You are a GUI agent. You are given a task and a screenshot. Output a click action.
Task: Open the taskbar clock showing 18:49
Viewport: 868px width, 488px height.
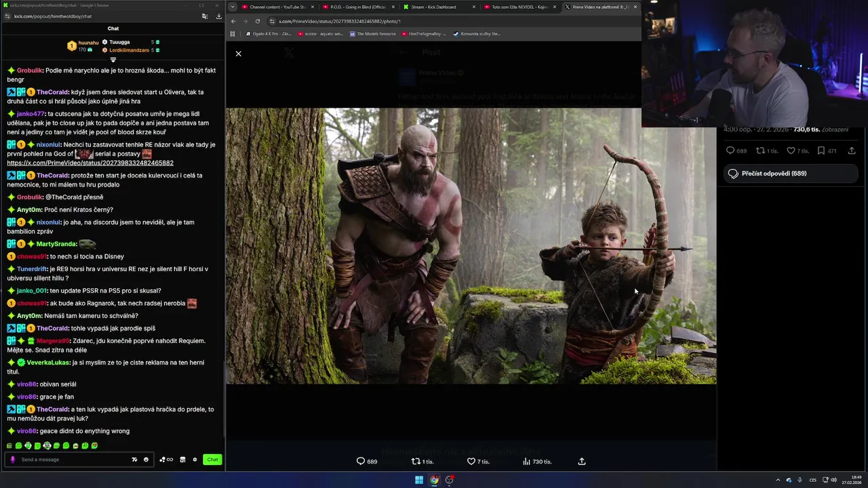click(x=852, y=480)
